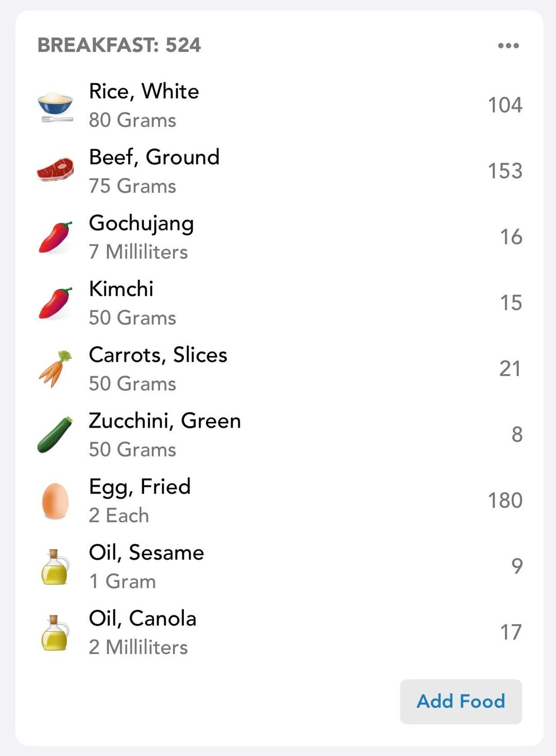556x756 pixels.
Task: Tap the fried egg icon
Action: click(56, 501)
